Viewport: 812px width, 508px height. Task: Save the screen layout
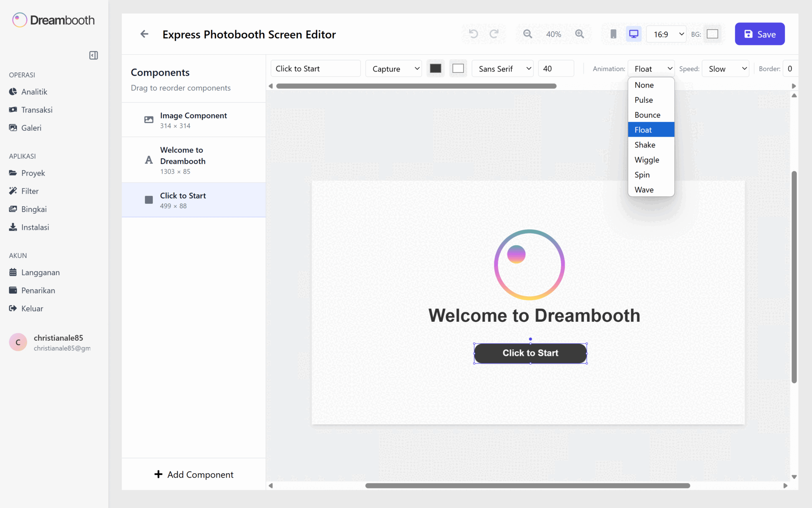tap(760, 34)
